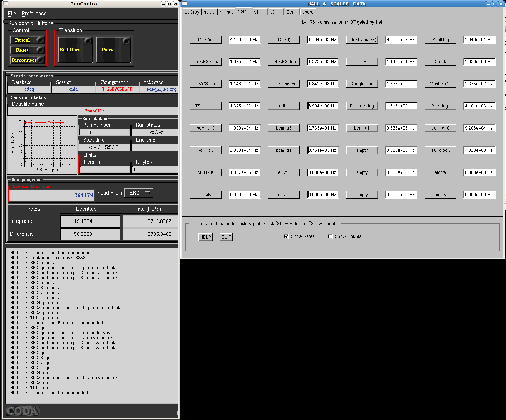506x420 pixels.
Task: Click the Cancel control button
Action: (x=27, y=40)
